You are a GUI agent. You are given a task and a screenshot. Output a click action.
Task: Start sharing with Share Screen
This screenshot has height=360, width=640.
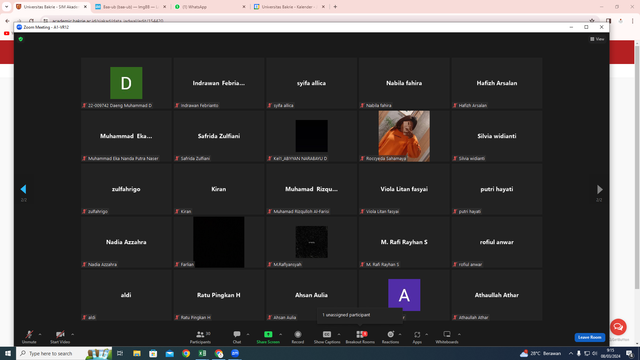268,337
